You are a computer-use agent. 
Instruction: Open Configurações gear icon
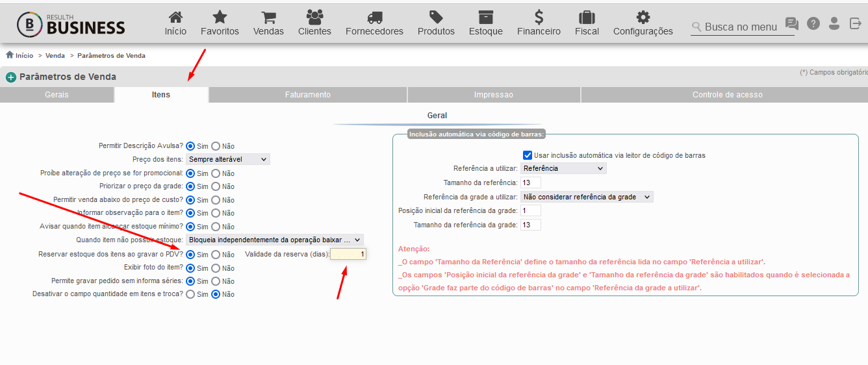point(643,18)
